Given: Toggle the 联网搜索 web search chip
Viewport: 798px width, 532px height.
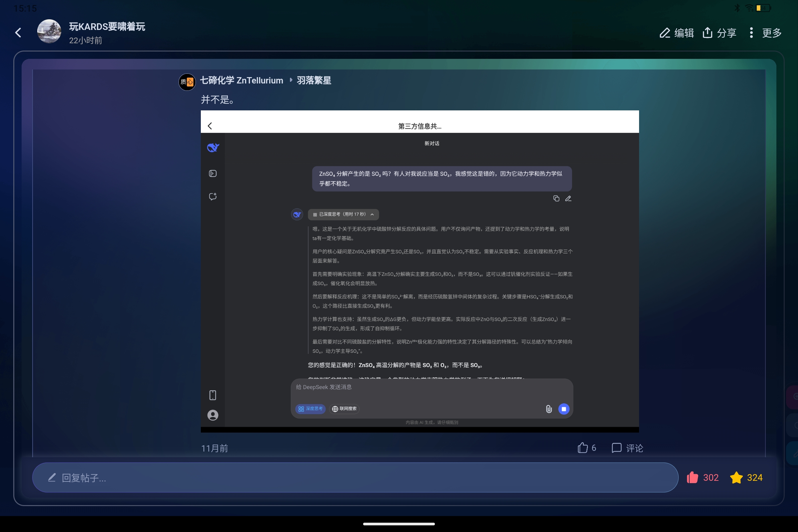Looking at the screenshot, I should [x=344, y=409].
